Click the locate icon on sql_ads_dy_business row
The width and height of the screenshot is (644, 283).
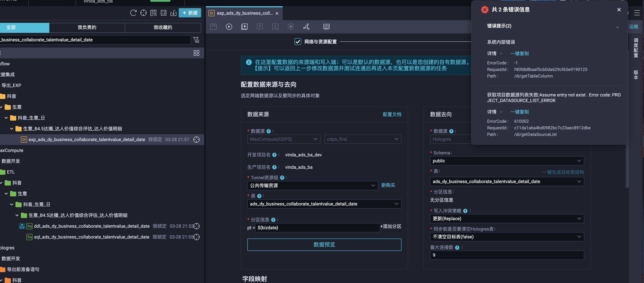coord(196,237)
